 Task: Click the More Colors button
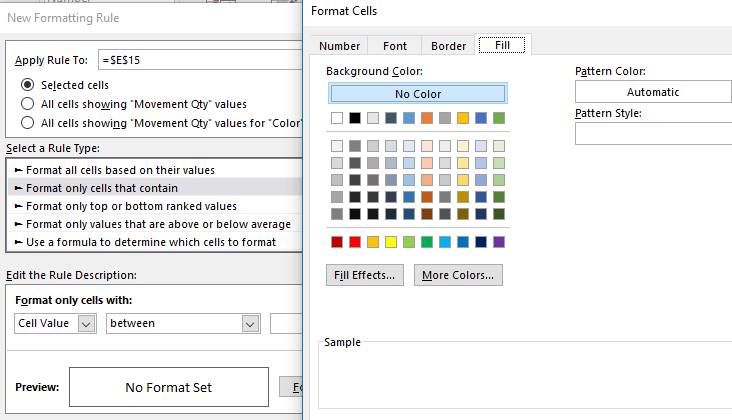point(458,275)
